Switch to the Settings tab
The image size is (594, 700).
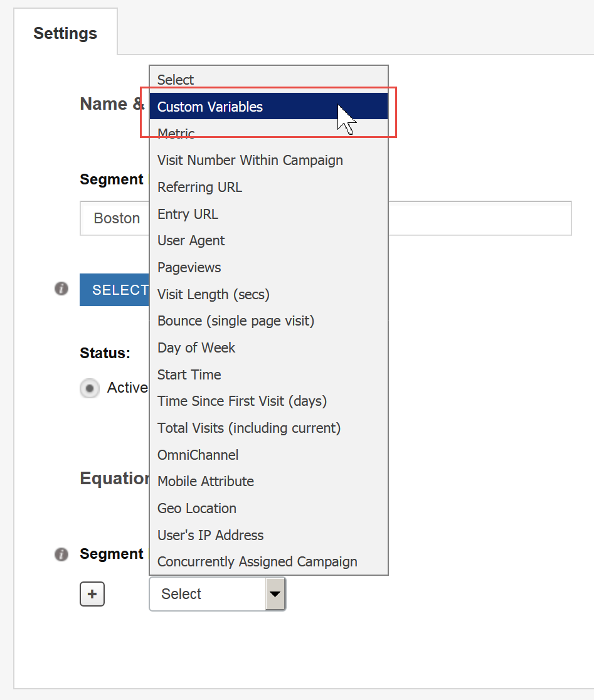coord(65,33)
